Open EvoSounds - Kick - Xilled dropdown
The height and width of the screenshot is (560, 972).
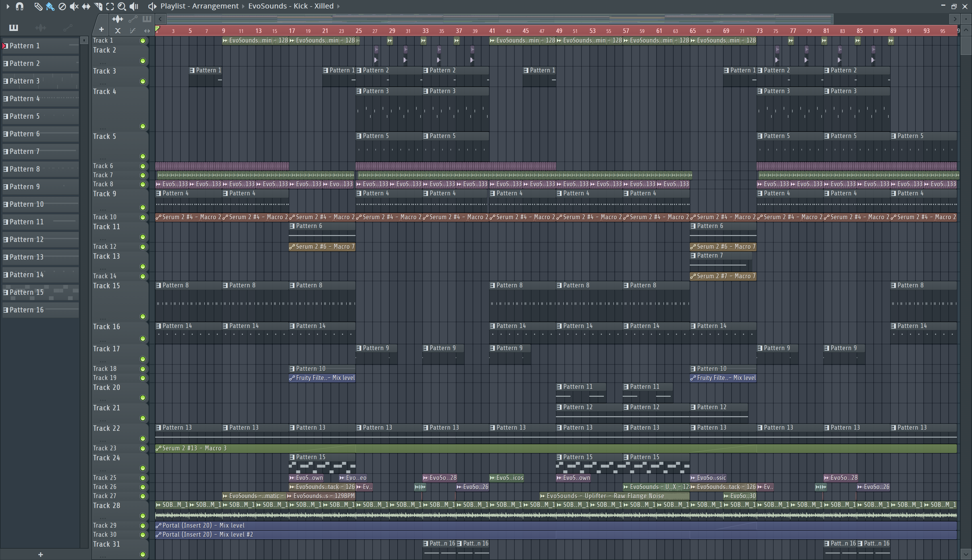[291, 6]
